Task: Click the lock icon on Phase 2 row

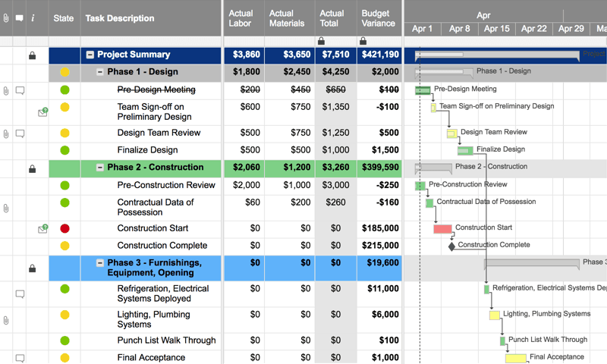Action: point(32,168)
